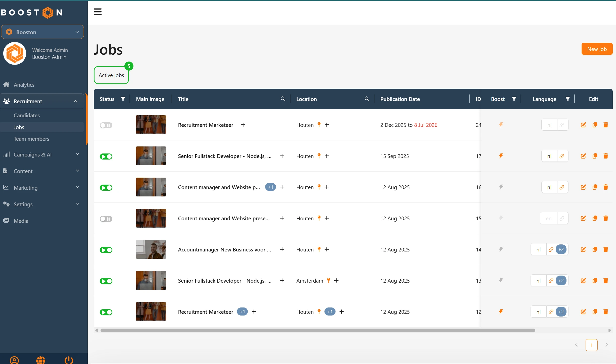
Task: Open the Booston organization dropdown
Action: pyautogui.click(x=42, y=32)
